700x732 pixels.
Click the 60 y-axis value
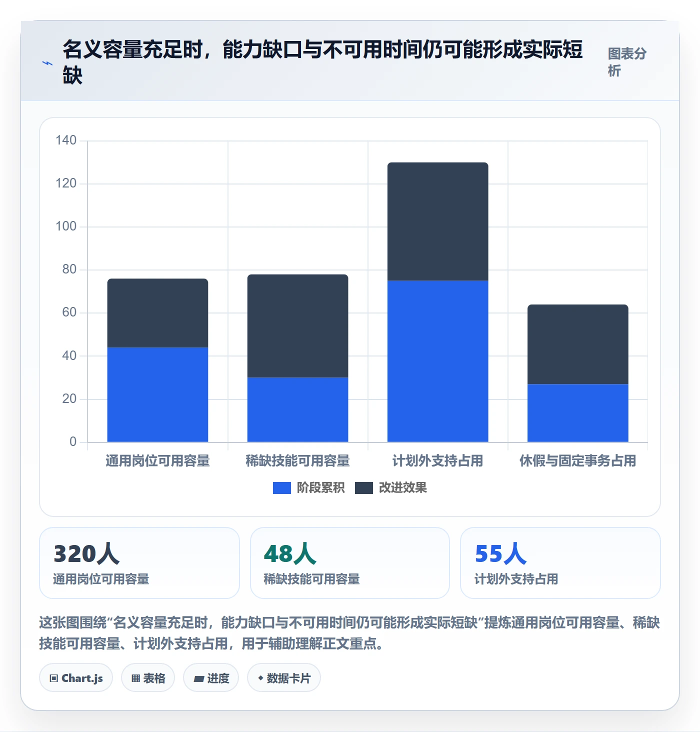pyautogui.click(x=69, y=312)
